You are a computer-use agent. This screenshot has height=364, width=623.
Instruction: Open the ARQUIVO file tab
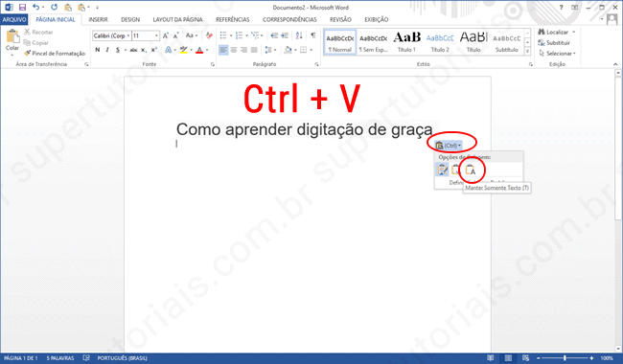point(14,19)
